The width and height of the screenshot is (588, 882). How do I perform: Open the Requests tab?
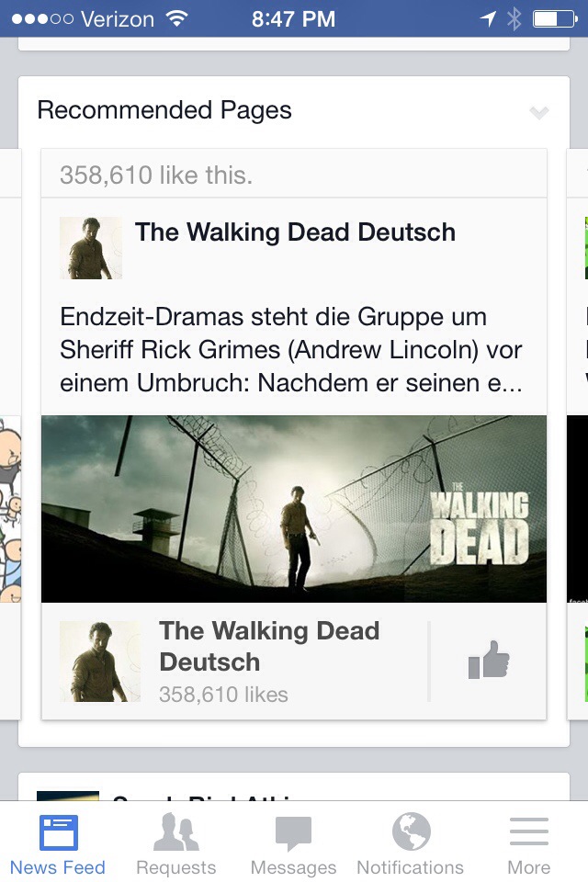click(x=176, y=842)
